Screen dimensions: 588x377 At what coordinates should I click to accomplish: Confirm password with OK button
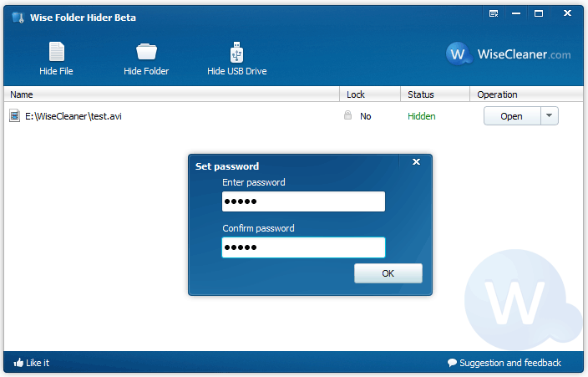[x=388, y=273]
